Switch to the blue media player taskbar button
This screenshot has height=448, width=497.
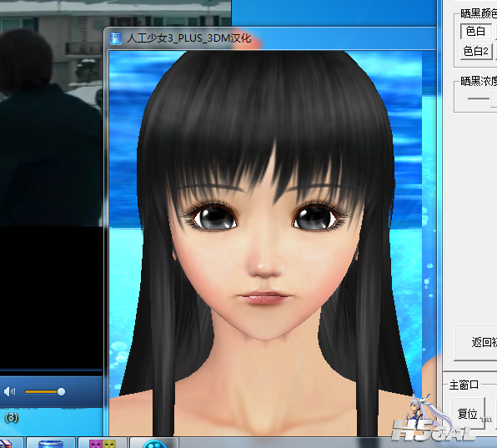click(154, 443)
